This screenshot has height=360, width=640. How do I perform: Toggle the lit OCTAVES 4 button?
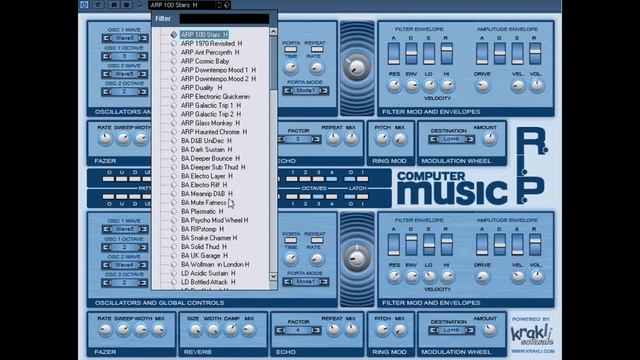click(x=331, y=179)
